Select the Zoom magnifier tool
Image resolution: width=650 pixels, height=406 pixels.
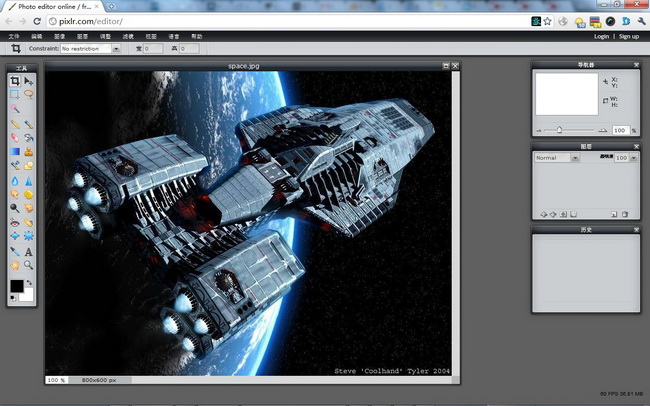(28, 266)
